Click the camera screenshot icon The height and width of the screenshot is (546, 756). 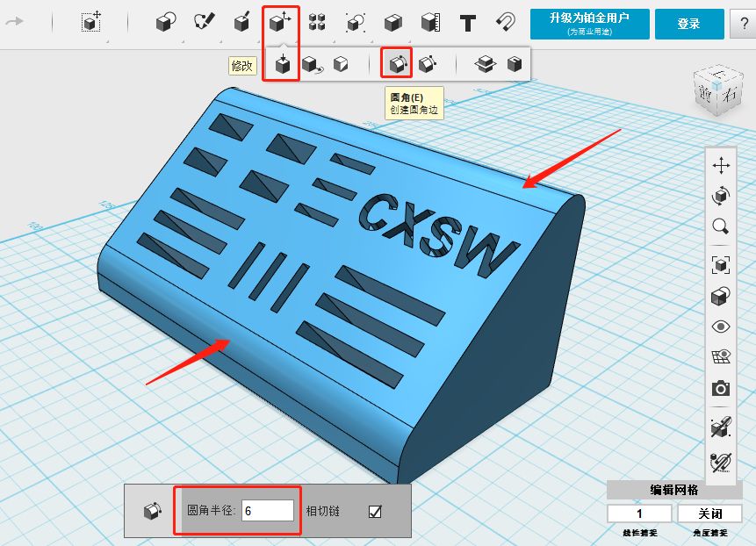point(721,388)
